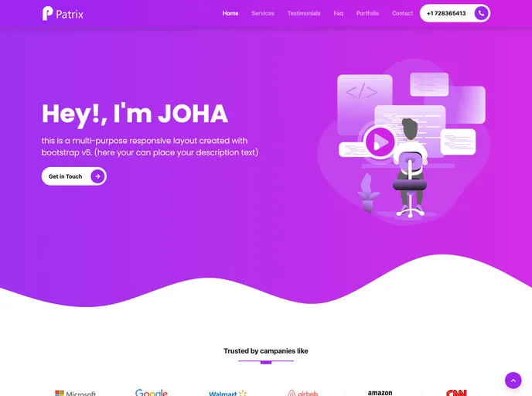Open the Testimonials nav link
Screen dimensions: 532x396
coord(304,13)
